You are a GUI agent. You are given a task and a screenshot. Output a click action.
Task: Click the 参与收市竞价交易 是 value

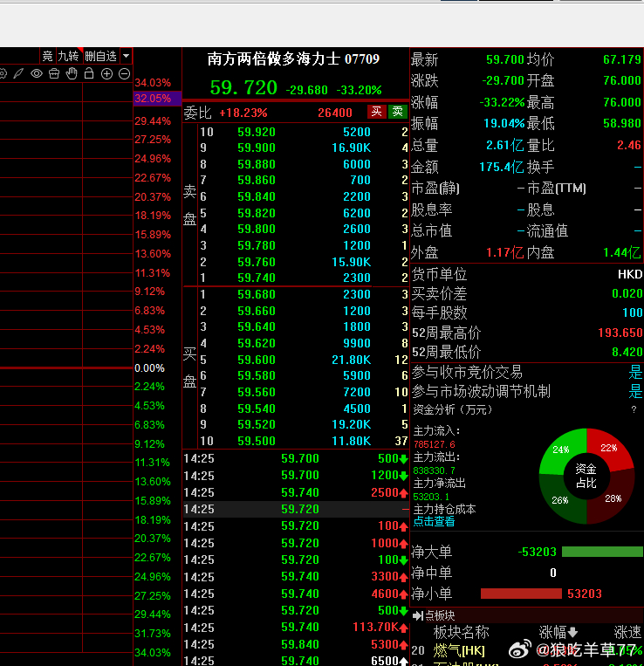pyautogui.click(x=635, y=372)
